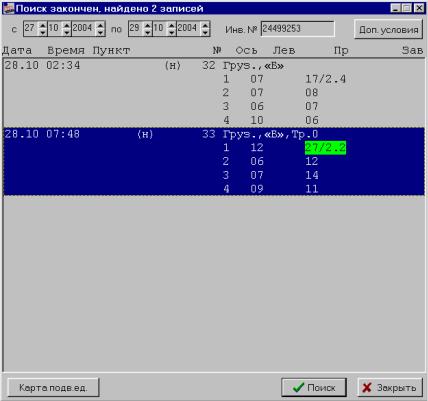
Task: Open the Доп. условия extra conditions
Action: tap(388, 29)
